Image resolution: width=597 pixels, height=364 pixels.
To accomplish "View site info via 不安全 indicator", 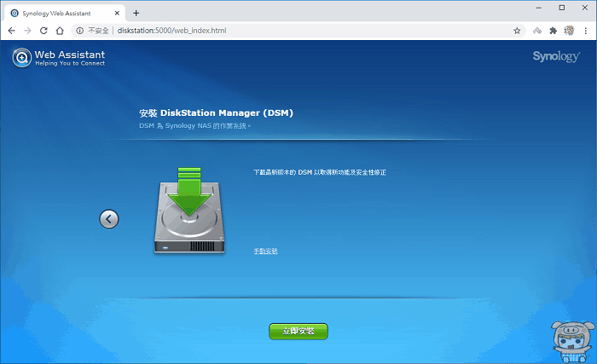I will click(x=92, y=31).
